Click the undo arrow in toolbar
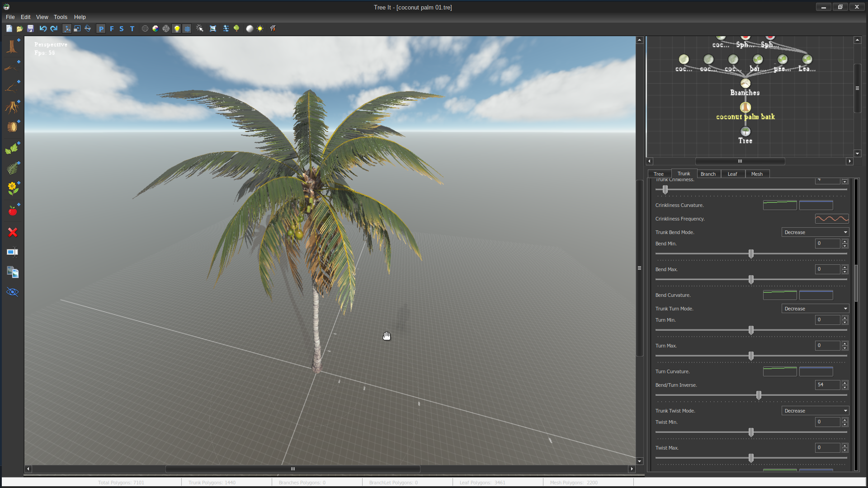The width and height of the screenshot is (868, 488). pos(43,28)
